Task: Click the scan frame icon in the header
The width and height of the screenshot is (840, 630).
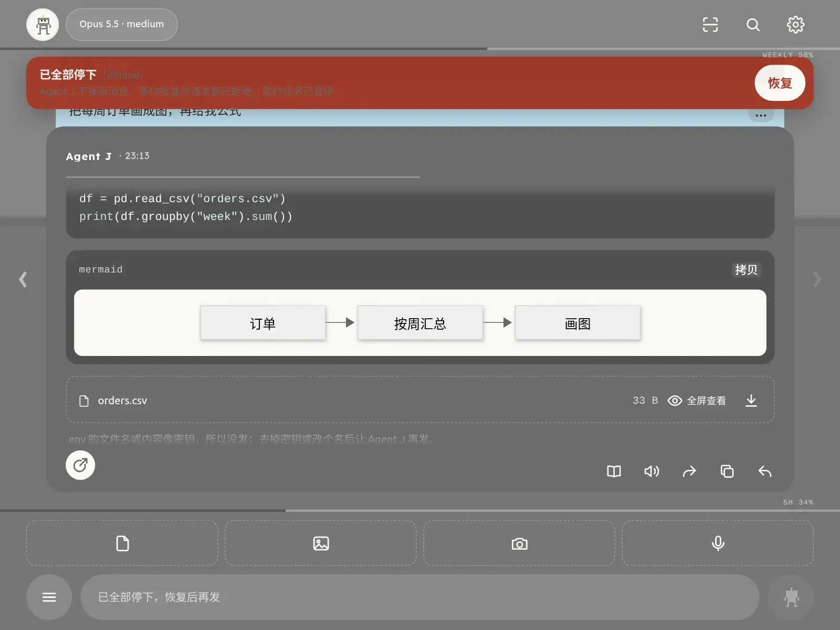Action: click(710, 25)
